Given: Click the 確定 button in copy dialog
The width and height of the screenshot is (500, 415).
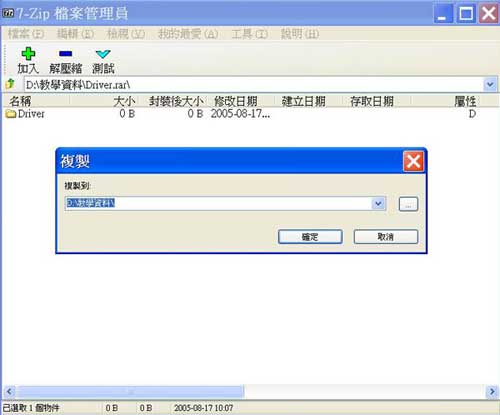Looking at the screenshot, I should (x=310, y=237).
